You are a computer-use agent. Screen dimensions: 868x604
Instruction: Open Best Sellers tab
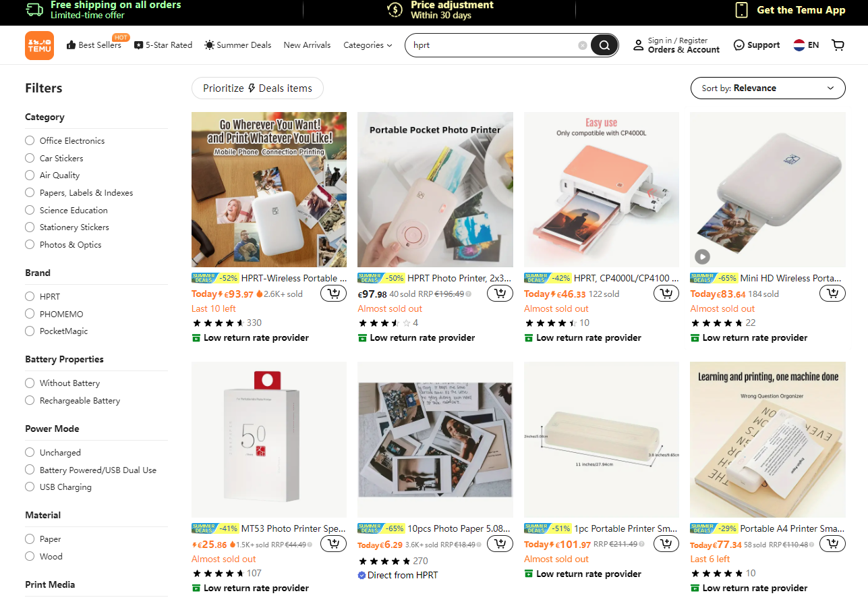tap(94, 45)
